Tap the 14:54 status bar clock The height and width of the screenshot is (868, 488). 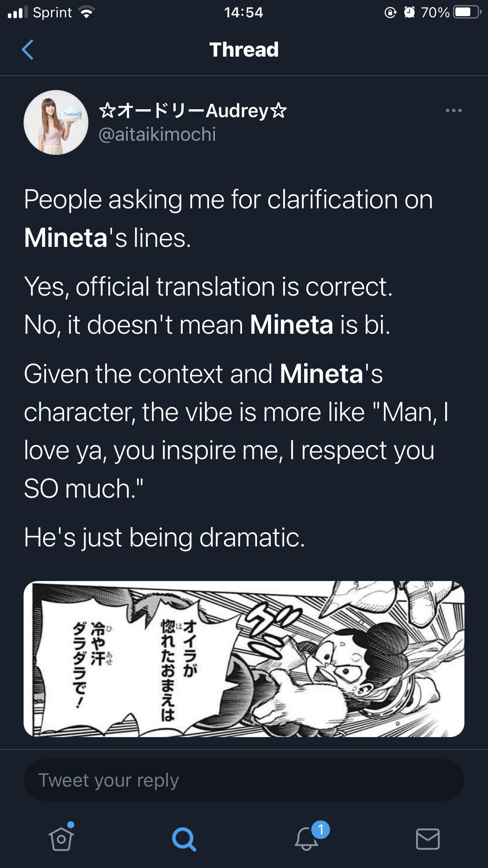tap(244, 13)
